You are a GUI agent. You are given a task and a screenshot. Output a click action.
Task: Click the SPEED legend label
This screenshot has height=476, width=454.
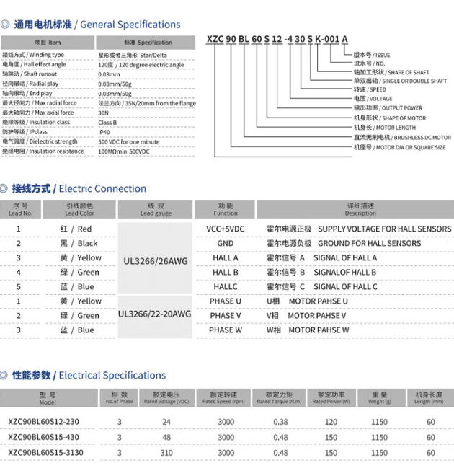[370, 89]
